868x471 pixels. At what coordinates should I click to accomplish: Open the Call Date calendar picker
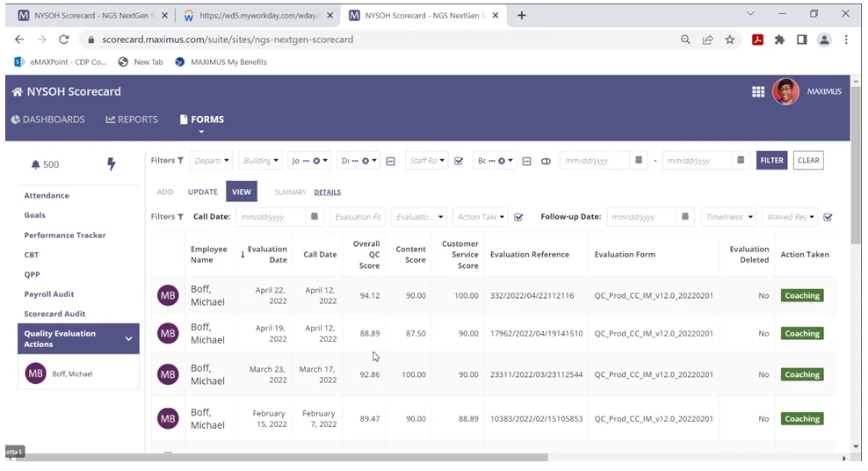pyautogui.click(x=315, y=216)
